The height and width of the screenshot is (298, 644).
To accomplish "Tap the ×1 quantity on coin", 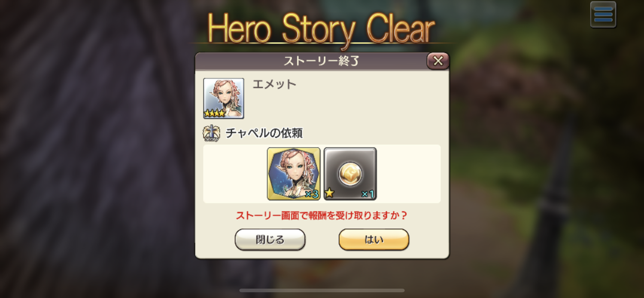I will click(368, 194).
